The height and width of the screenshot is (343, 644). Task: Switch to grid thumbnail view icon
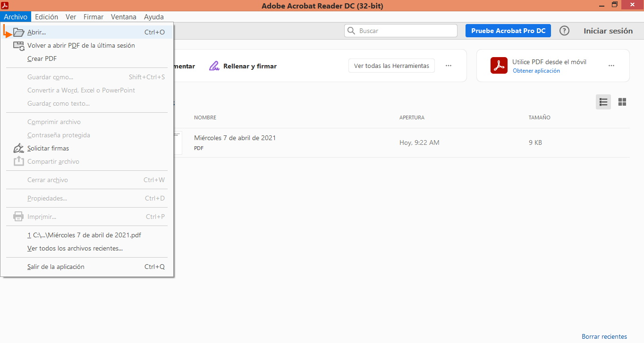point(622,102)
